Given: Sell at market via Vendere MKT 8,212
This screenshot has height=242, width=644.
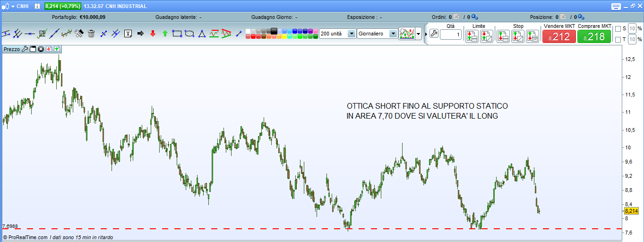Looking at the screenshot, I should [x=559, y=36].
